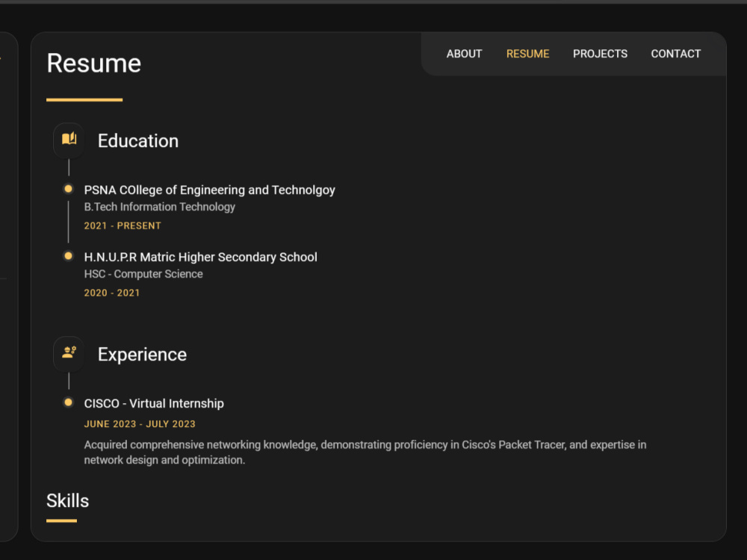The width and height of the screenshot is (747, 560).
Task: Open the Contact tab
Action: [675, 54]
